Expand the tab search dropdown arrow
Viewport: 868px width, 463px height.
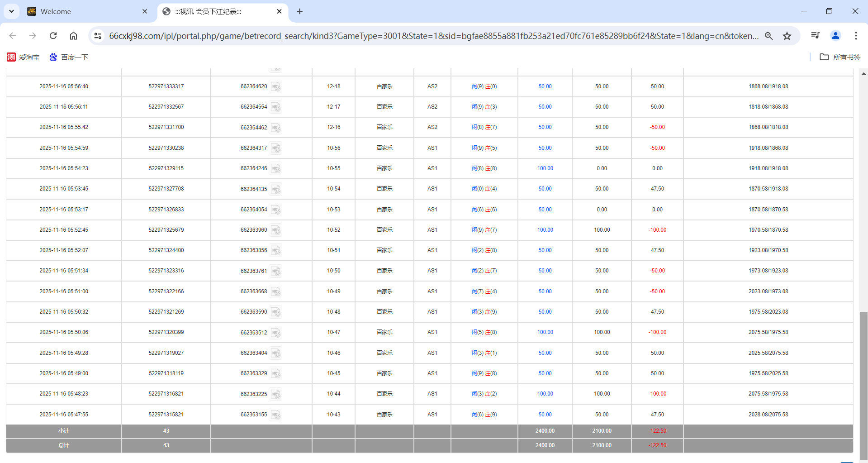coord(11,11)
